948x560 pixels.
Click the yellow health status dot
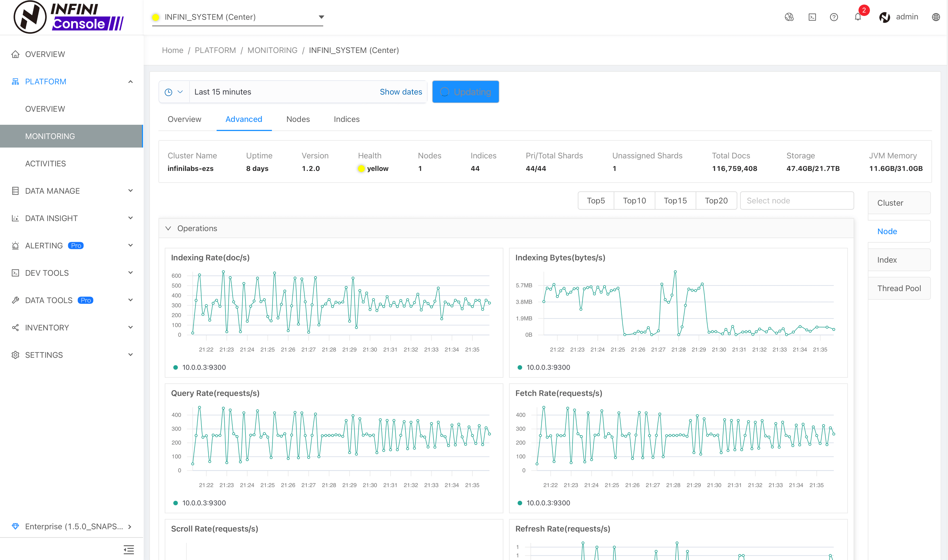pos(361,169)
